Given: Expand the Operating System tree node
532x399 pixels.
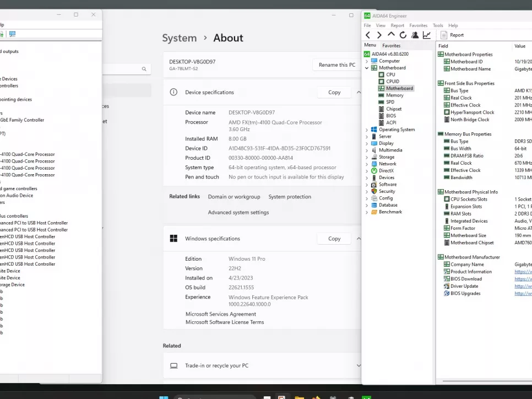Looking at the screenshot, I should (367, 130).
